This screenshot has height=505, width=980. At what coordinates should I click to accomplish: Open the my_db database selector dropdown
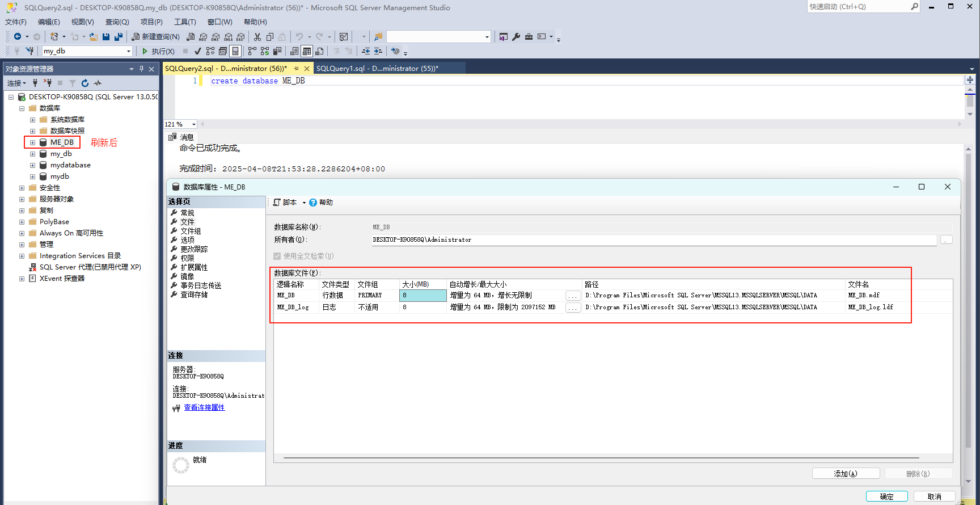[129, 51]
